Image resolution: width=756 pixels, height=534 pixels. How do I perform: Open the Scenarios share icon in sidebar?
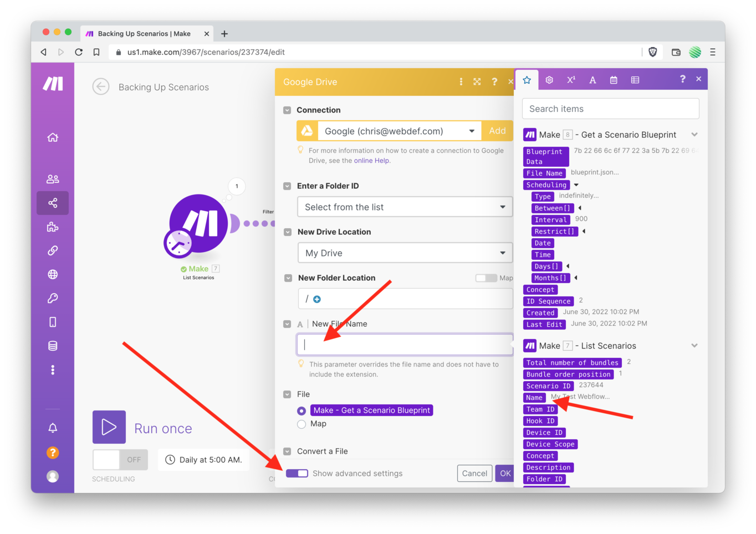(x=53, y=203)
